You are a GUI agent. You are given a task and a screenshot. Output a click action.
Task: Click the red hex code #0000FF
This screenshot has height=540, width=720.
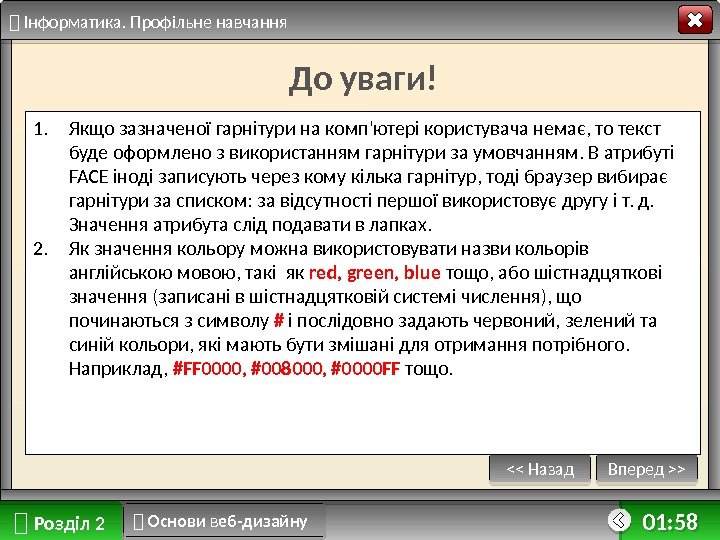pos(365,368)
